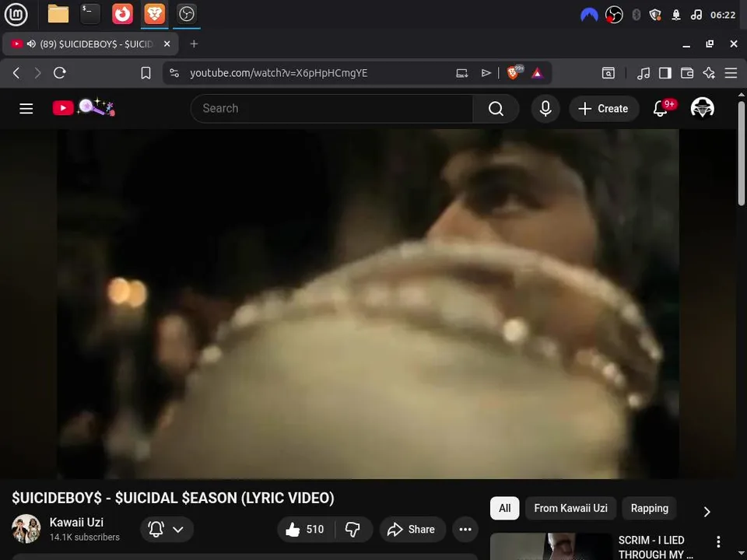Open the clock showing 06:22

point(723,16)
